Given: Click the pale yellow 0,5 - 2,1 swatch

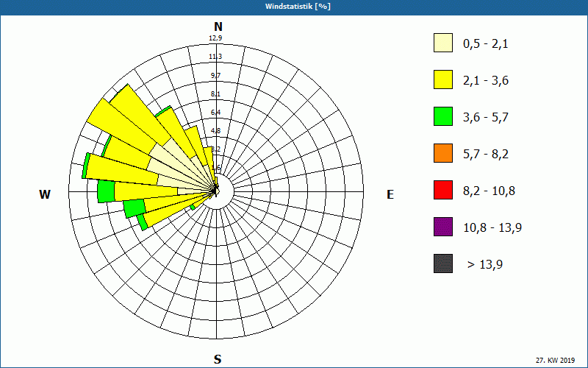Looking at the screenshot, I should [443, 43].
